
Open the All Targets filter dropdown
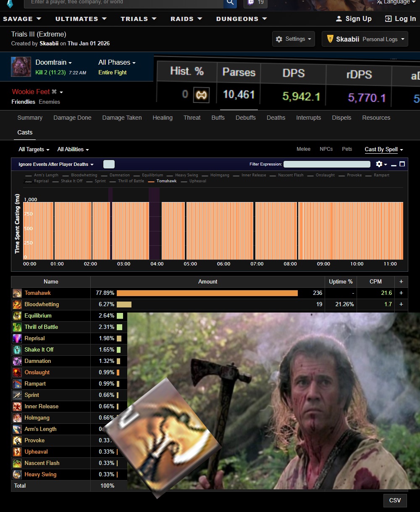[34, 150]
